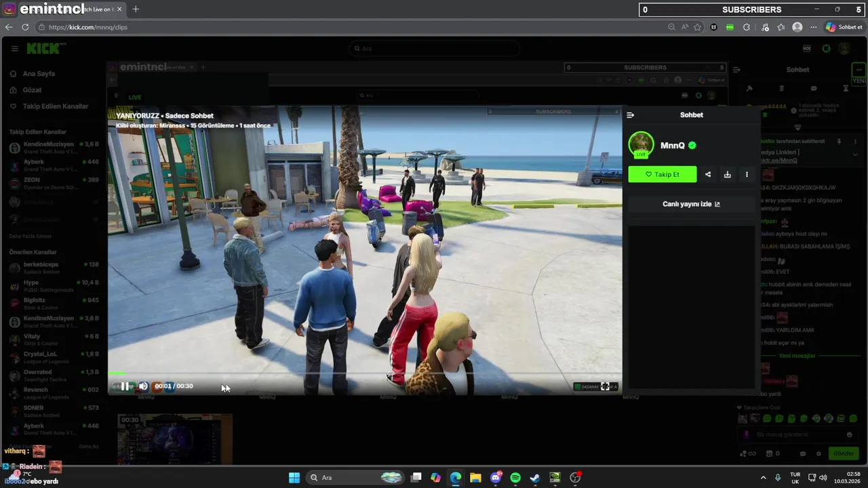
Task: Zoom out using address bar magnifier icon
Action: tap(671, 27)
